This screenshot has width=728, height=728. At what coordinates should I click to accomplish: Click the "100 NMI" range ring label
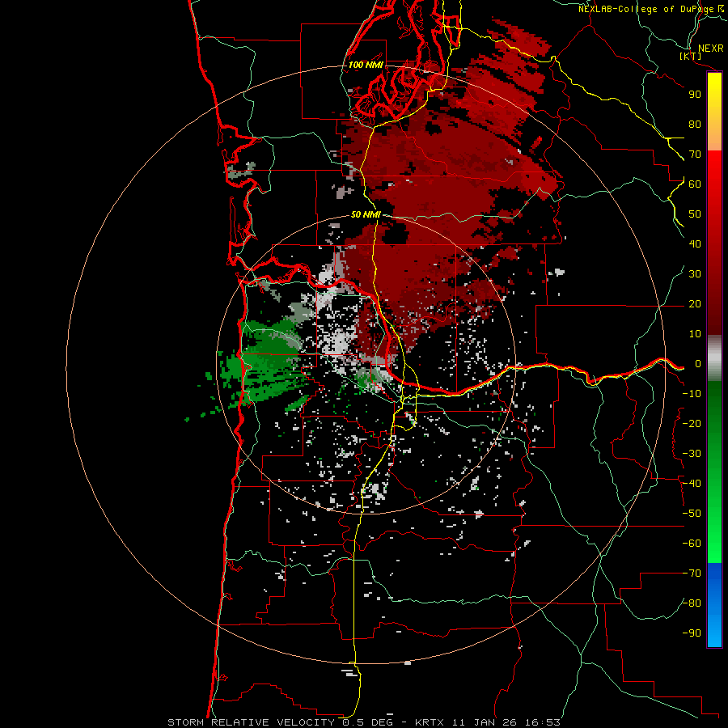(366, 65)
